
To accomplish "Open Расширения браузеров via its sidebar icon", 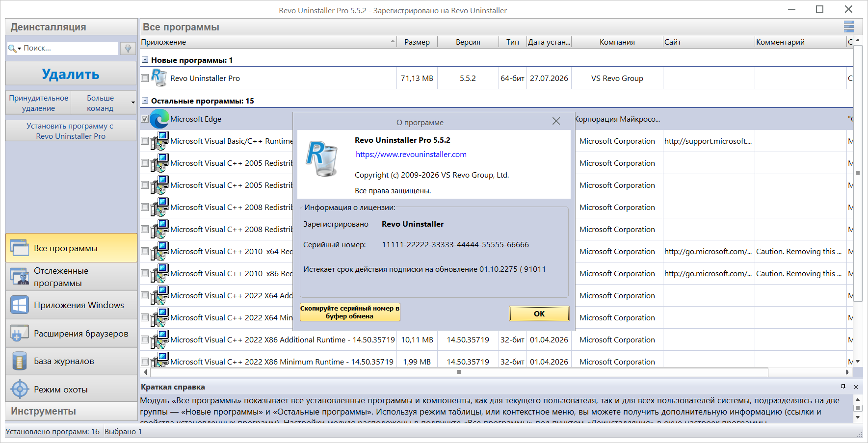I will click(x=20, y=334).
